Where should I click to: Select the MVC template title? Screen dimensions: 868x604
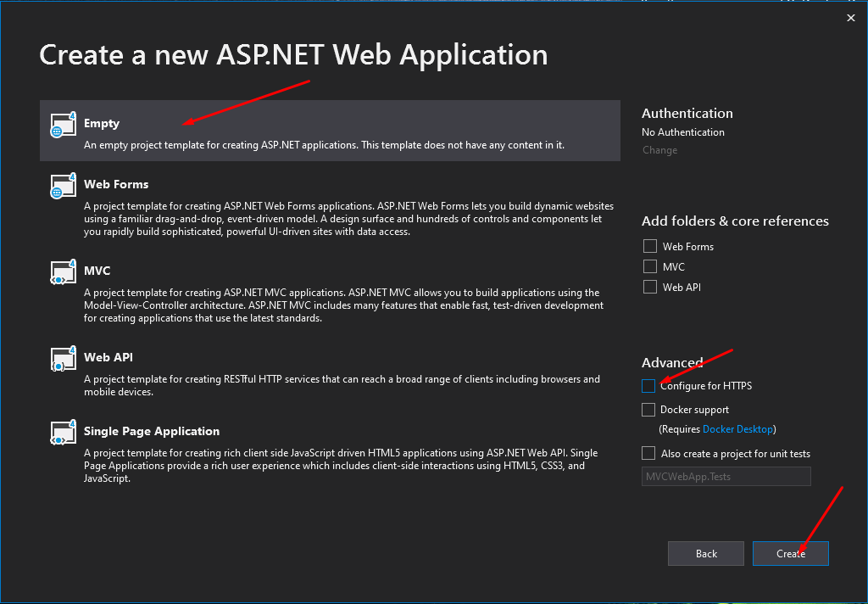pyautogui.click(x=97, y=271)
